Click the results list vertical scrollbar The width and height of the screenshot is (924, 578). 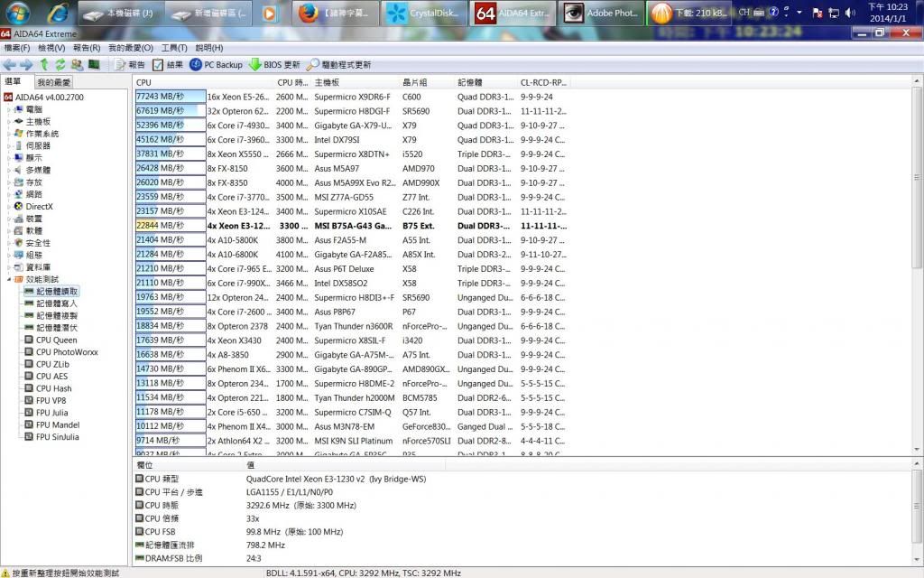tap(917, 265)
